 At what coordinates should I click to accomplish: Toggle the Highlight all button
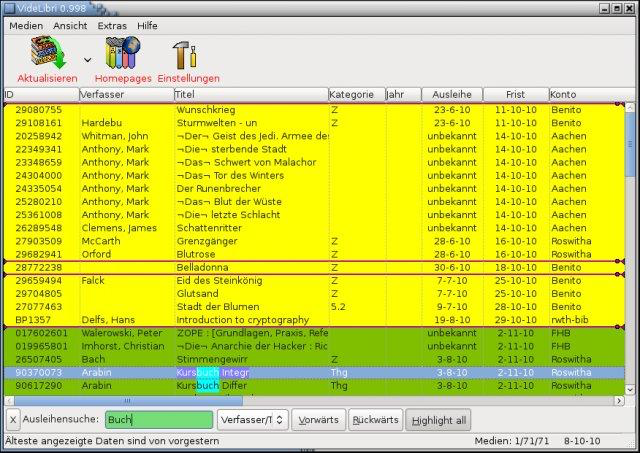(438, 420)
